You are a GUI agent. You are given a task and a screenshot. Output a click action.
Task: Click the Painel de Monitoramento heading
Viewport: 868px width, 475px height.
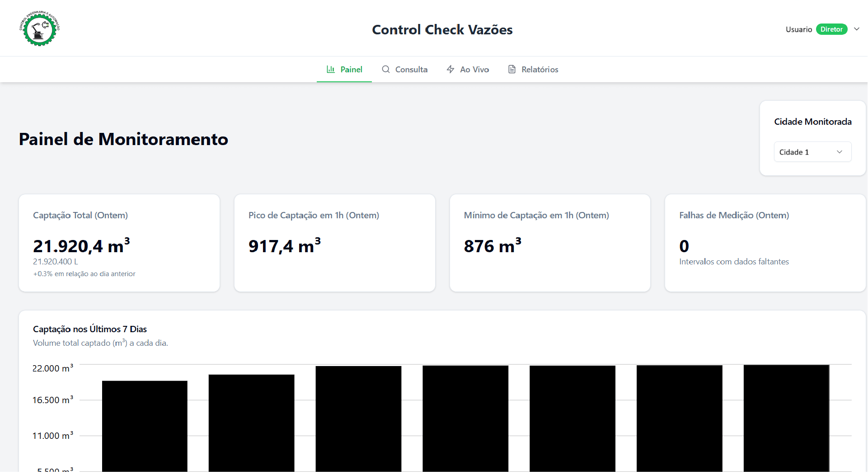(123, 139)
